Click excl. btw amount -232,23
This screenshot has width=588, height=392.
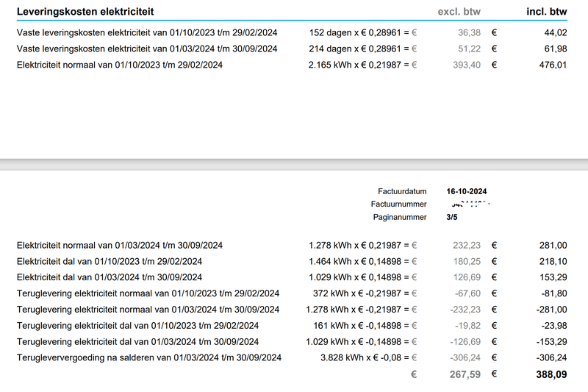click(x=465, y=310)
